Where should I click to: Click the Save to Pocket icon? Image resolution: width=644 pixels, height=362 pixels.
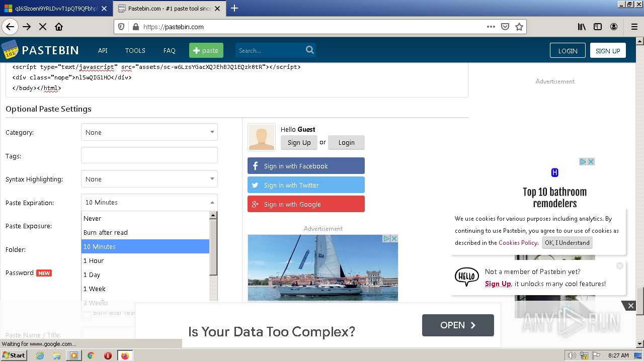click(x=505, y=27)
